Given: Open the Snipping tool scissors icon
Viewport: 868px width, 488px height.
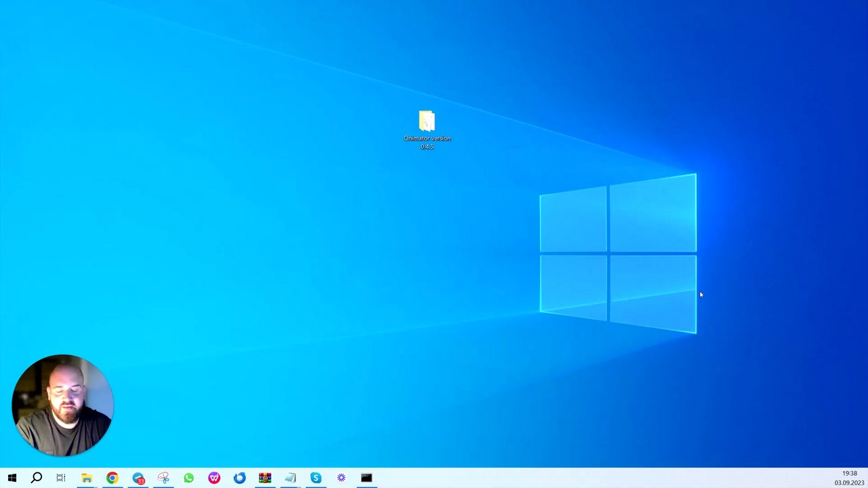Looking at the screenshot, I should 163,478.
